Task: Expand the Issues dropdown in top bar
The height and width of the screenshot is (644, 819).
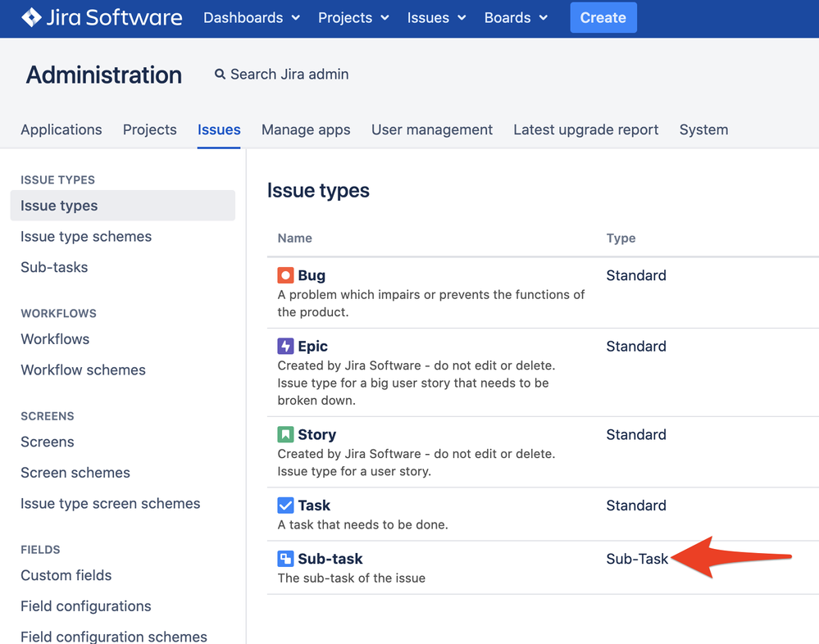Action: [437, 18]
